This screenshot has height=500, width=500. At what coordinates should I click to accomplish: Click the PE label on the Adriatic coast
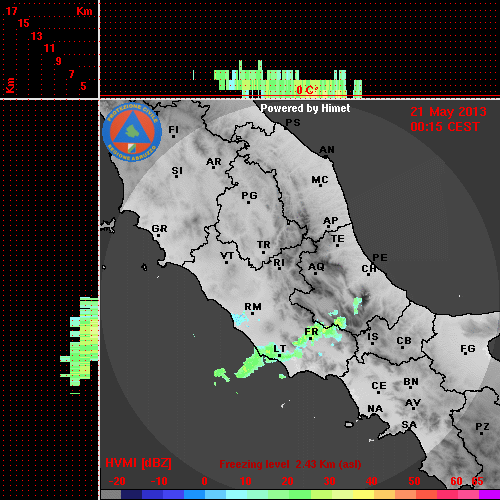point(380,257)
